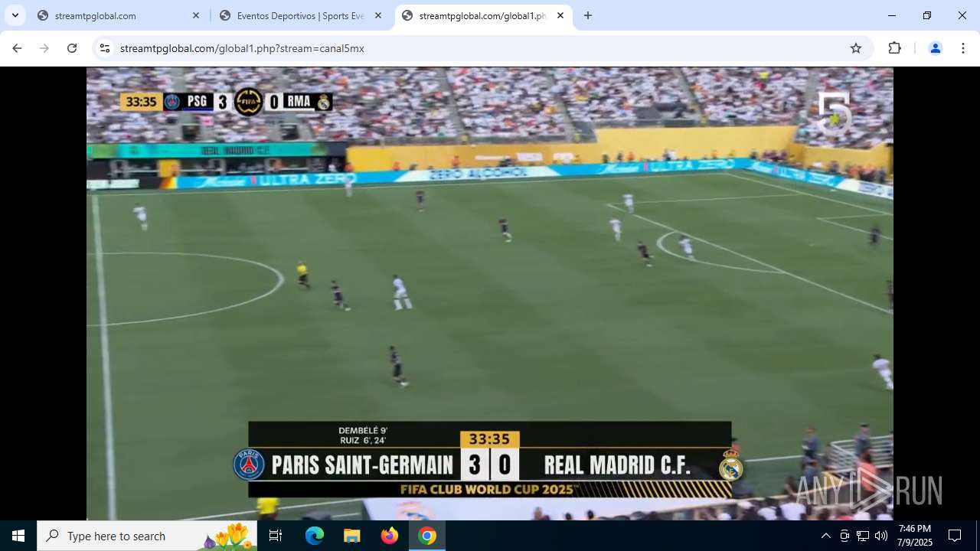Show hidden system tray icons

[825, 536]
